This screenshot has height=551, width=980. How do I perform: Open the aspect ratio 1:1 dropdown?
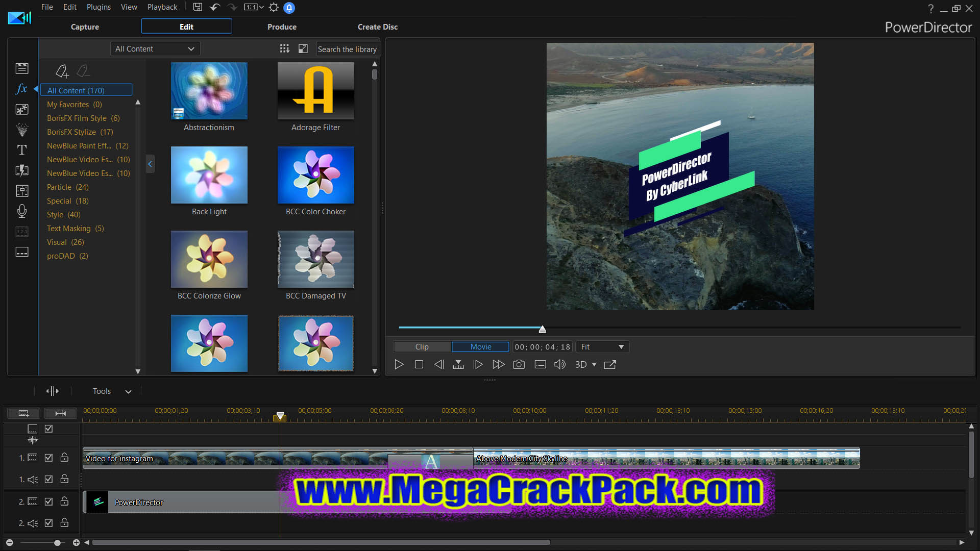(x=254, y=7)
